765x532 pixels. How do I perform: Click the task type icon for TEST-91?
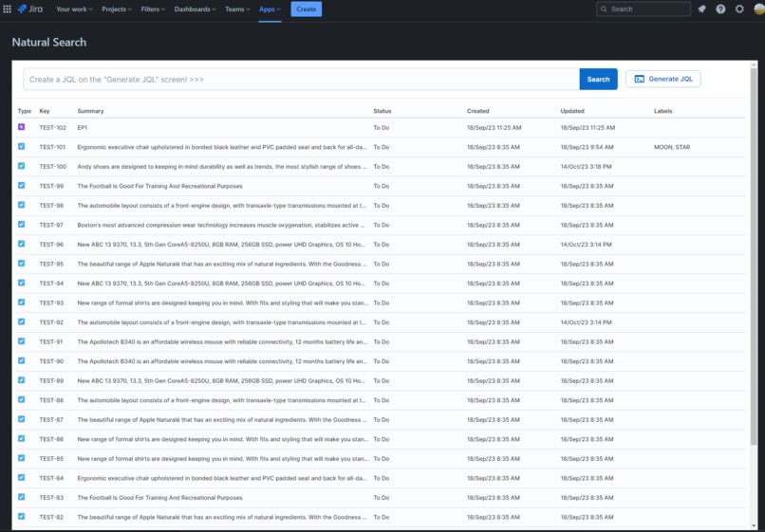tap(22, 341)
